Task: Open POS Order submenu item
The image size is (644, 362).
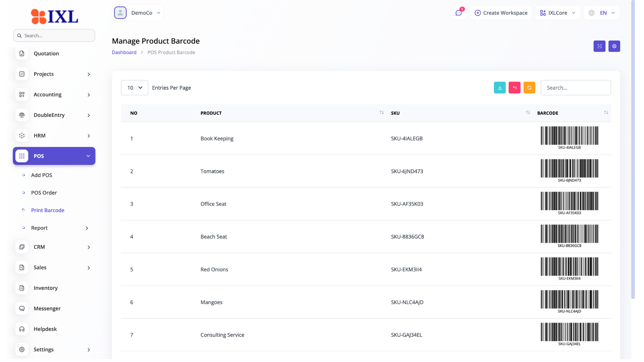Action: click(x=44, y=193)
